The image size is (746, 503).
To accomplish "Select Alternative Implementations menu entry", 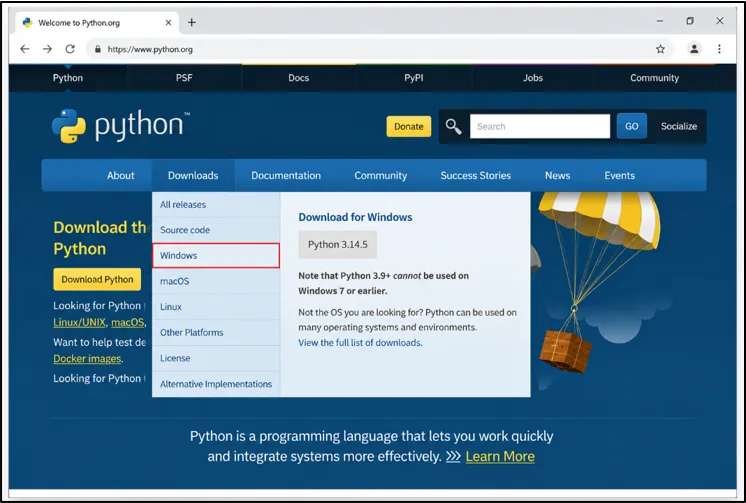I will click(x=216, y=384).
